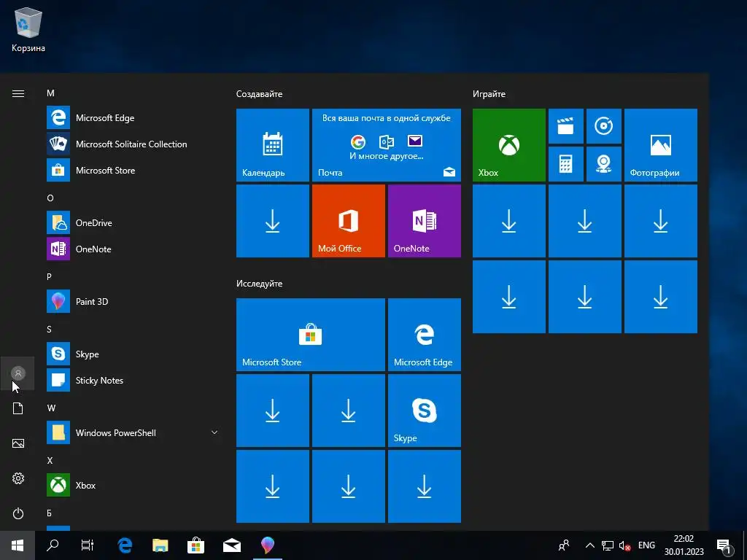This screenshot has height=560, width=747.
Task: Click the muted volume tray icon
Action: pos(624,545)
